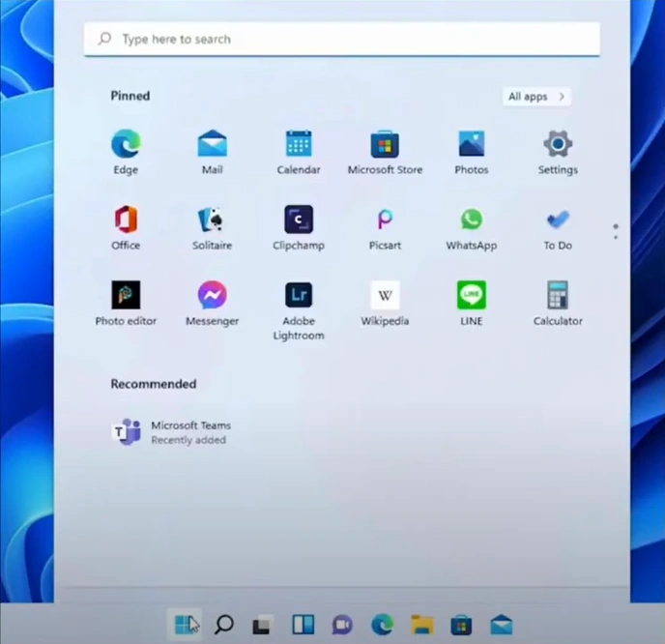Focus the Type here to search box

pyautogui.click(x=342, y=39)
